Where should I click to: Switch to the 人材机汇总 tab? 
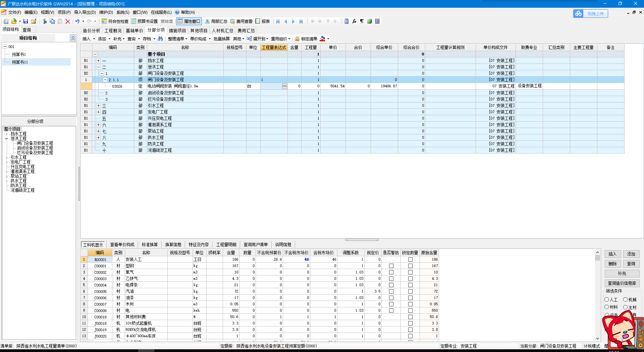pos(222,31)
